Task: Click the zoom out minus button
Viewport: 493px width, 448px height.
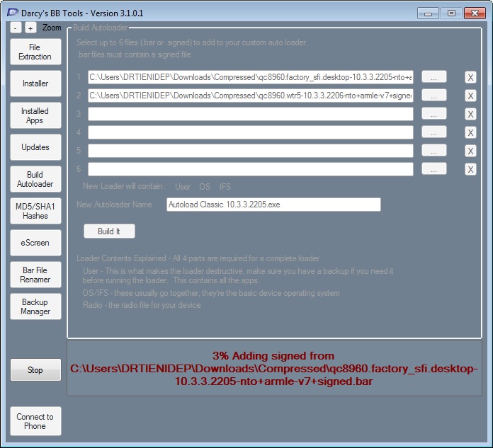Action: [16, 28]
